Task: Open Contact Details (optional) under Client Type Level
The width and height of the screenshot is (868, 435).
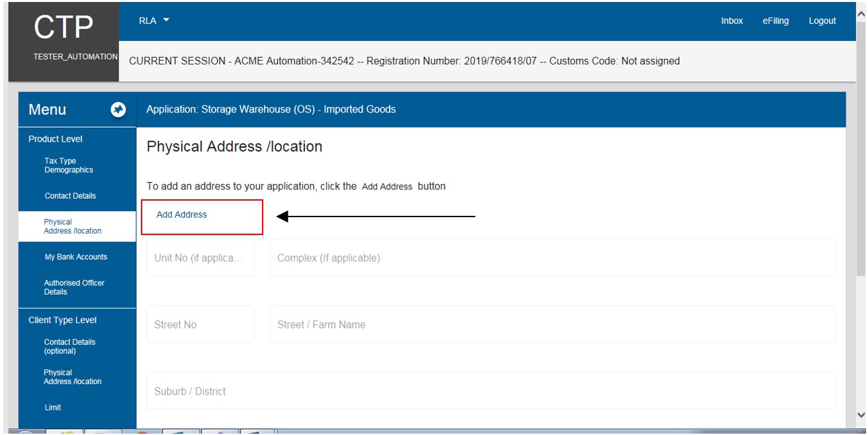Action: point(69,347)
